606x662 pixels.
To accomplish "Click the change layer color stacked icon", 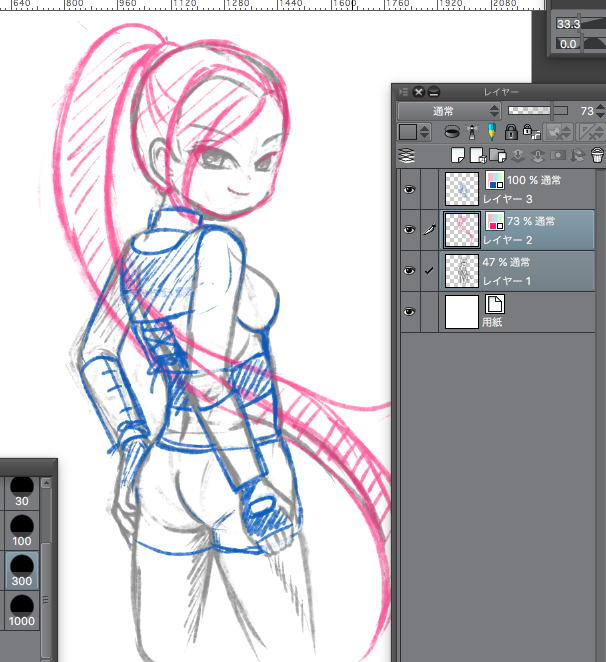I will click(x=406, y=156).
